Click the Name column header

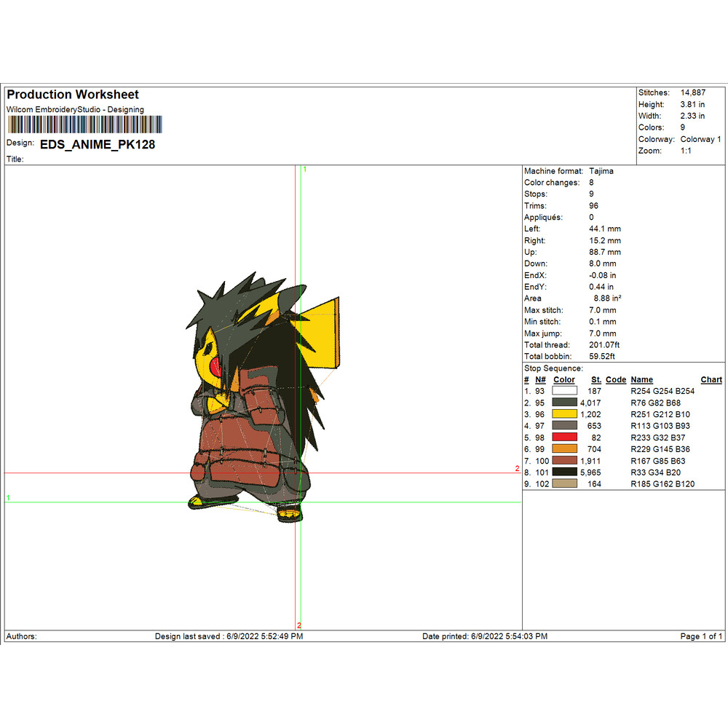coord(641,380)
